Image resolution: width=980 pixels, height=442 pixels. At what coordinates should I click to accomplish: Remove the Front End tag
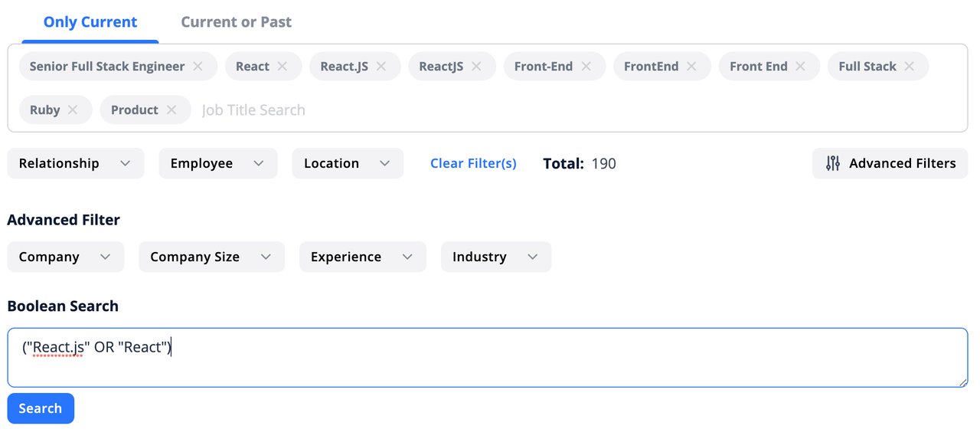click(x=800, y=67)
